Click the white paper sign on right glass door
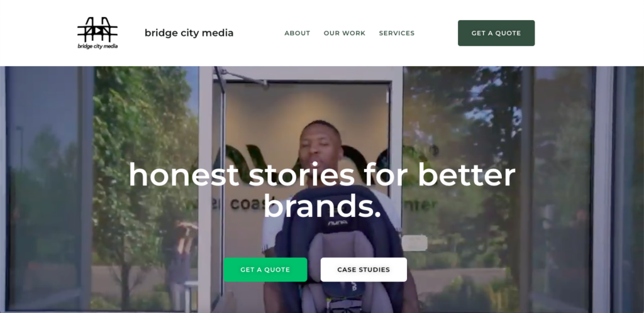Screen dimensions: 644x313 tap(414, 243)
